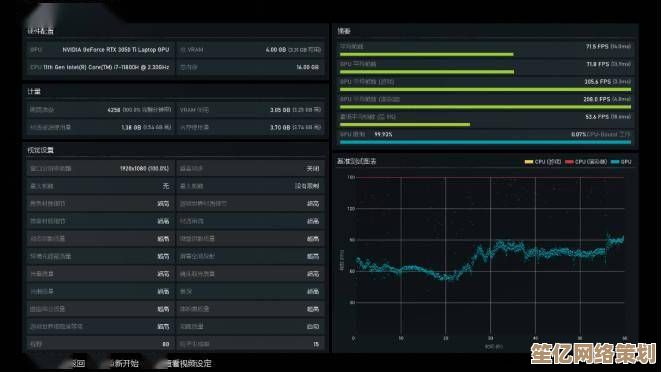Click the 4.00 GB VRAM field

coord(250,50)
